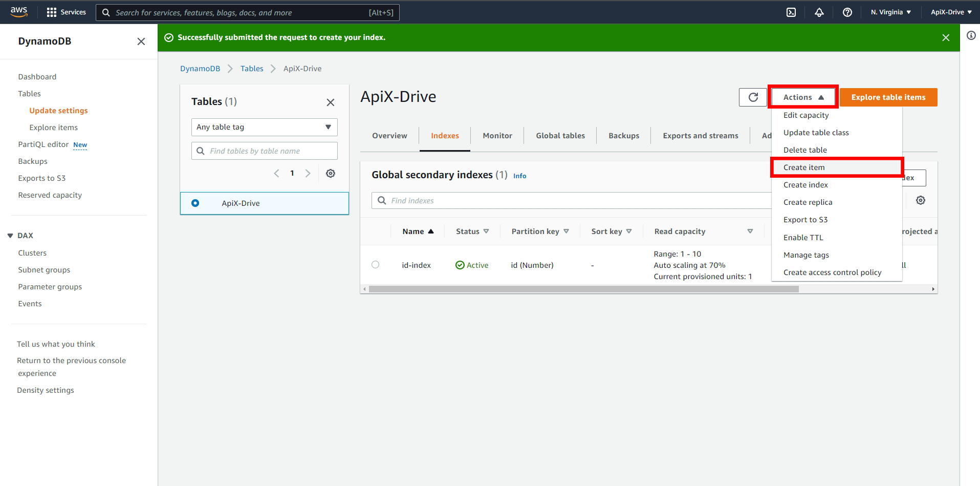Open Update settings in the sidebar
The width and height of the screenshot is (980, 486).
pyautogui.click(x=58, y=111)
